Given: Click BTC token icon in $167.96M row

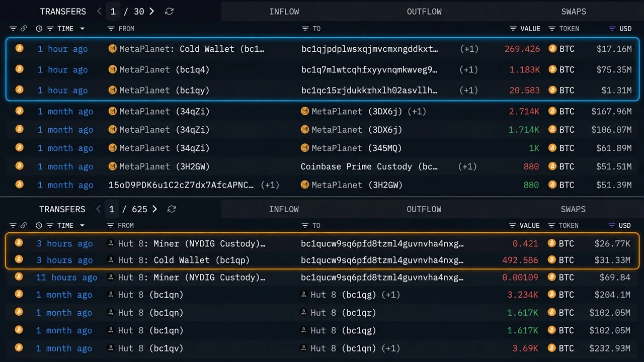Looking at the screenshot, I should (552, 111).
